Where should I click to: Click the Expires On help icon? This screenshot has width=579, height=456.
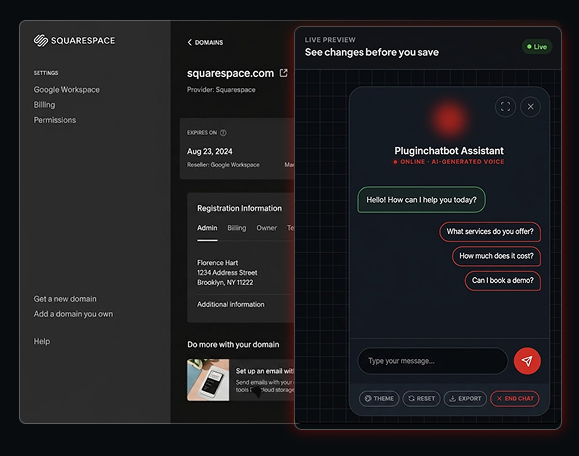tap(223, 133)
